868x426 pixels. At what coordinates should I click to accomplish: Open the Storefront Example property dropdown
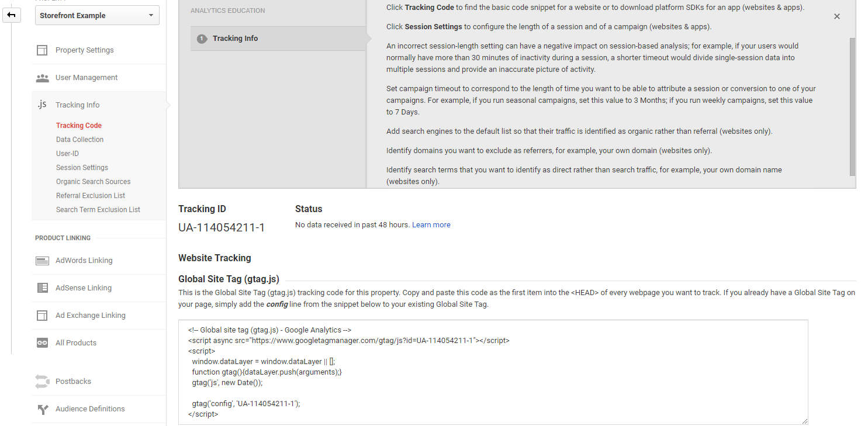coord(97,15)
